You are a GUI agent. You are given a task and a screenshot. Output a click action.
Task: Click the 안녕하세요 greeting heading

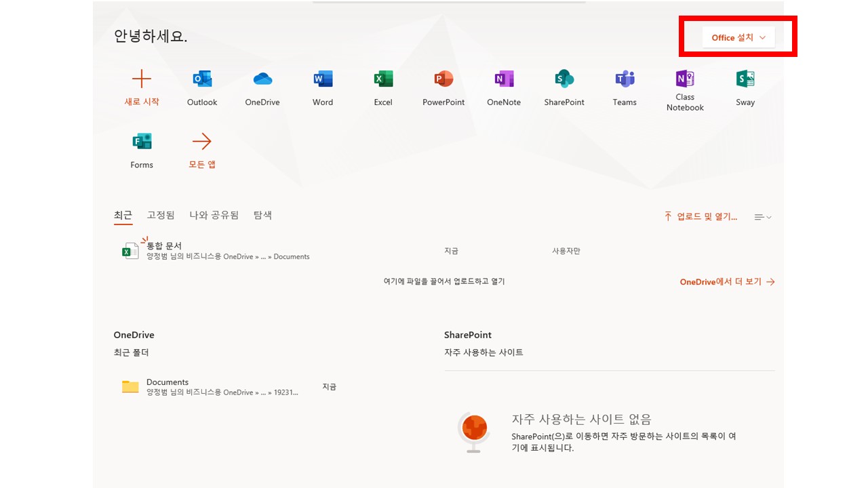(x=151, y=37)
